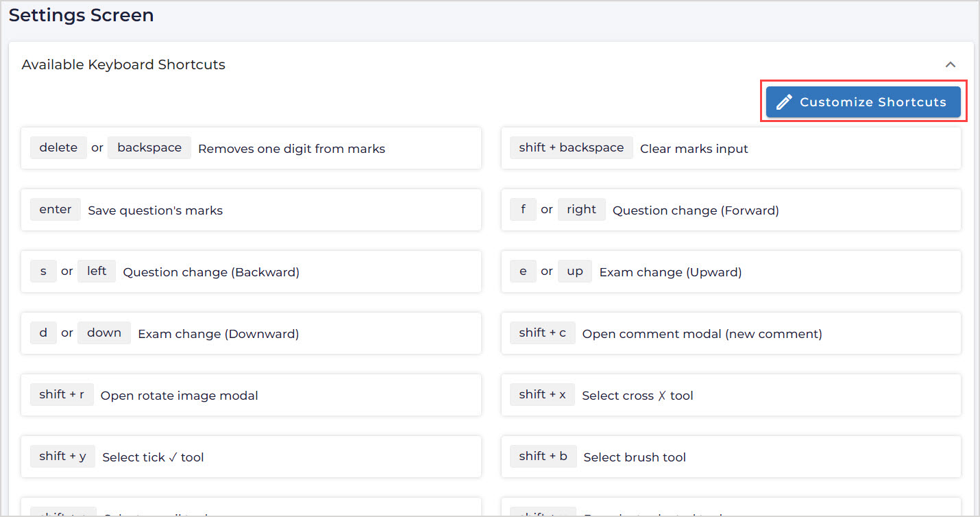Click the Available Keyboard Shortcuts heading

click(123, 64)
